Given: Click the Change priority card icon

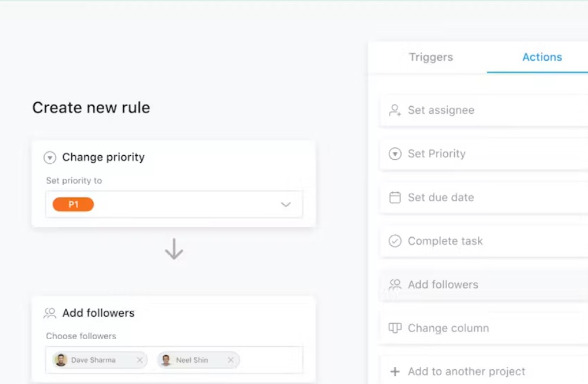Looking at the screenshot, I should [x=50, y=157].
